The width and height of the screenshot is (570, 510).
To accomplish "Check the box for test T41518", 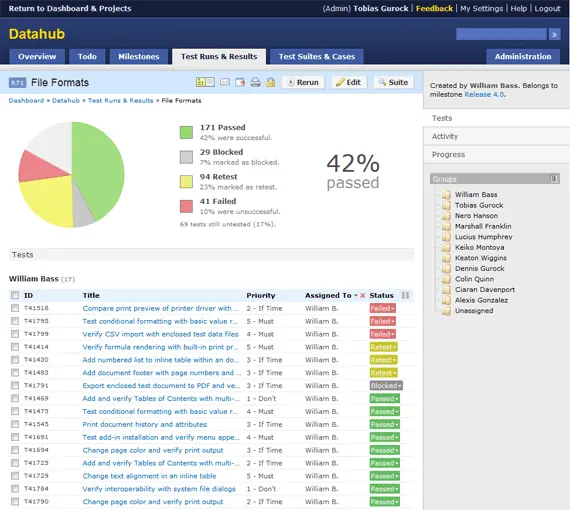I will coord(15,308).
